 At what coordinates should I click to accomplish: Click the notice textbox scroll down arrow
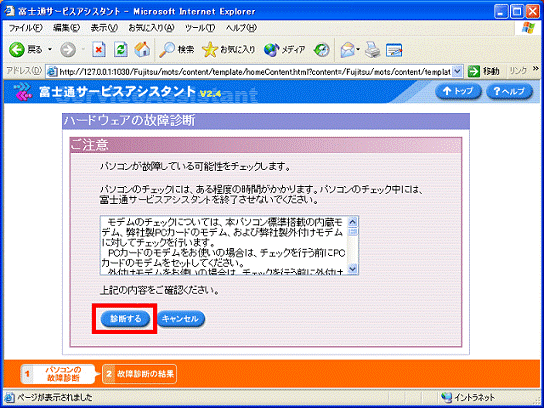(353, 269)
